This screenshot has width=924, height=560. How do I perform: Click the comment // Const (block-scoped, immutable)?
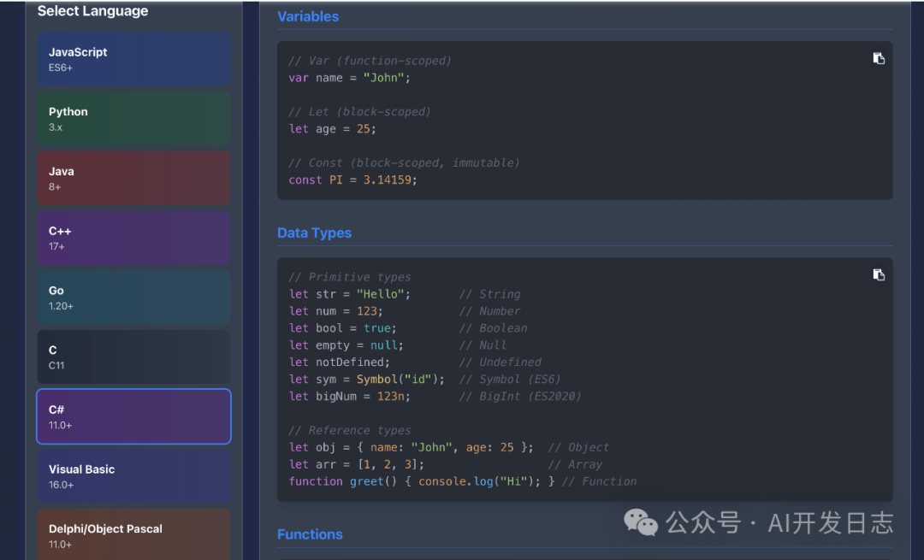pyautogui.click(x=404, y=163)
